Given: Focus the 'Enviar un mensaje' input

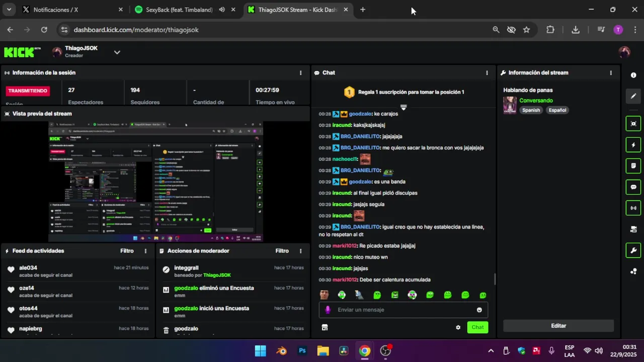Looking at the screenshot, I should [x=404, y=310].
